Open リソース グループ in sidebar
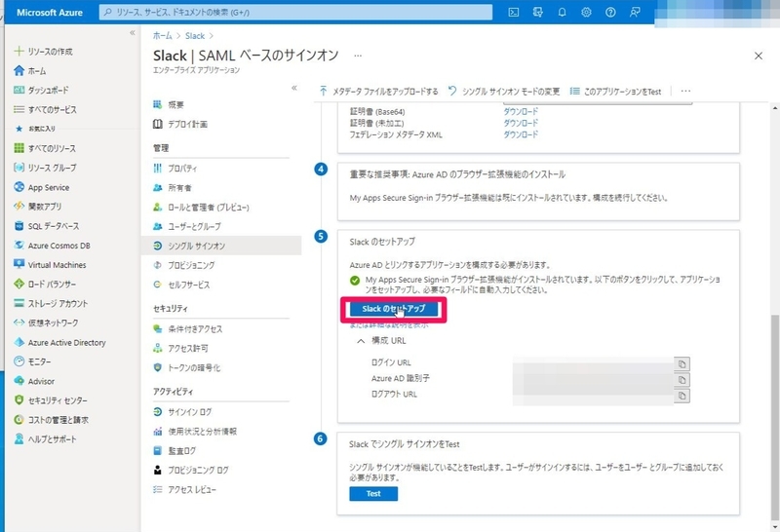Screen dimensions: 780x532 45,168
